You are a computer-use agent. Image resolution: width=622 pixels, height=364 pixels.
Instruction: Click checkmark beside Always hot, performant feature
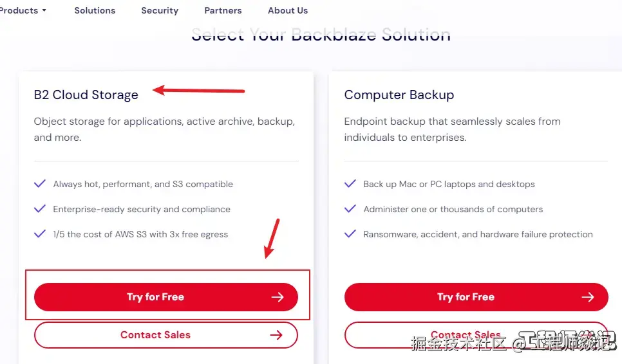pyautogui.click(x=40, y=184)
